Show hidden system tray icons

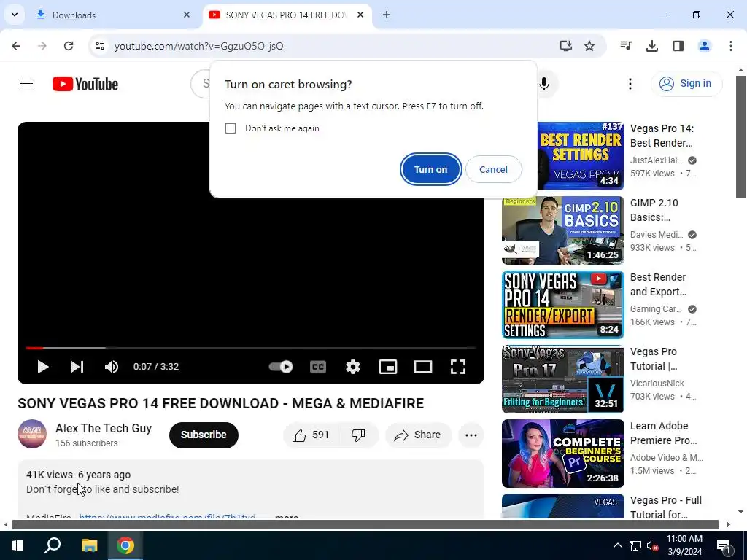point(617,545)
